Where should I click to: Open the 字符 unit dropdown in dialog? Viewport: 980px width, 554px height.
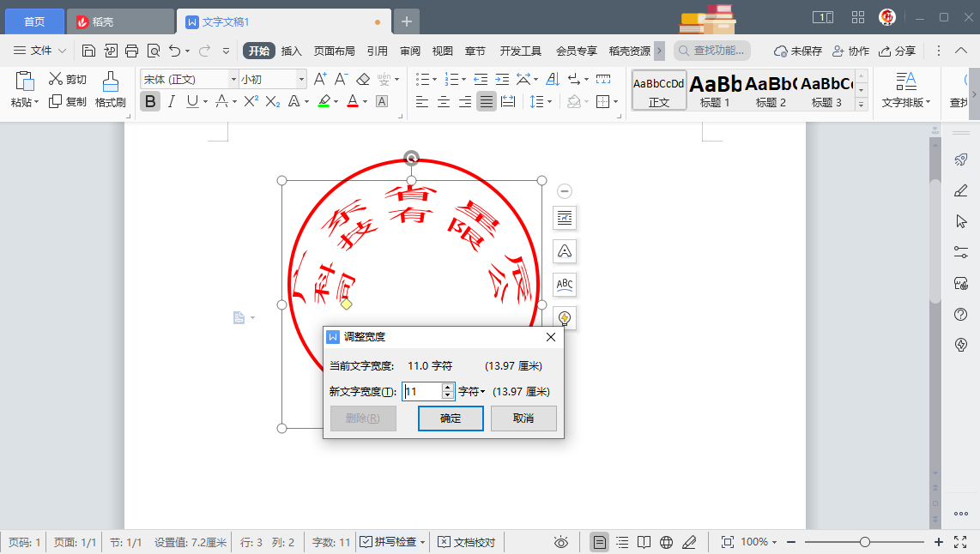point(472,391)
